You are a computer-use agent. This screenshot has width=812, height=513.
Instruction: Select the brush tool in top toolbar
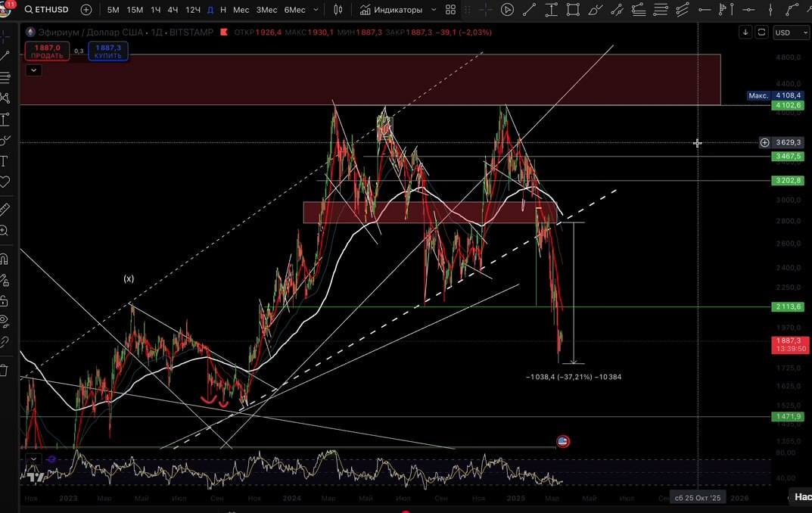coord(595,9)
